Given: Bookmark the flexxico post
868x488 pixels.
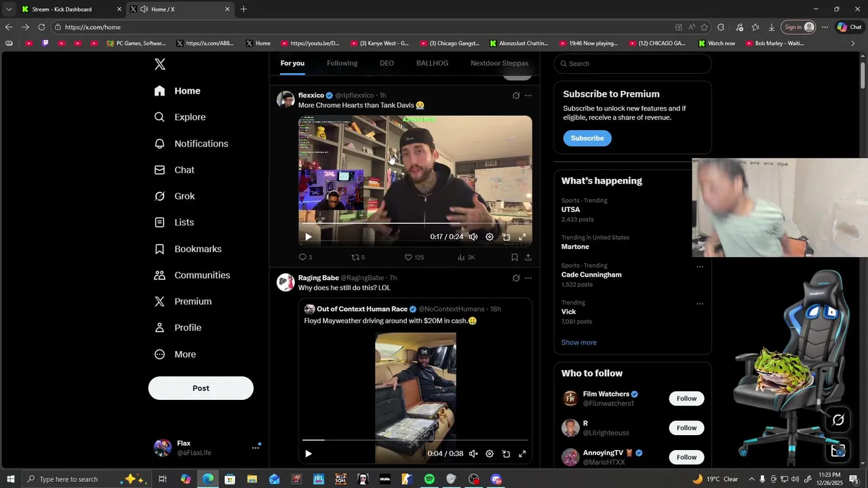Looking at the screenshot, I should pos(514,258).
